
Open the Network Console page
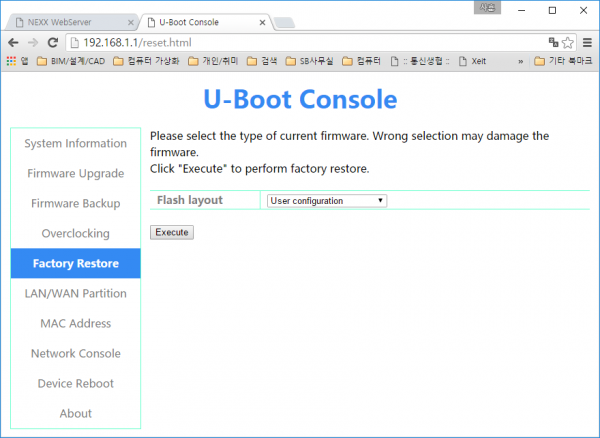[75, 353]
